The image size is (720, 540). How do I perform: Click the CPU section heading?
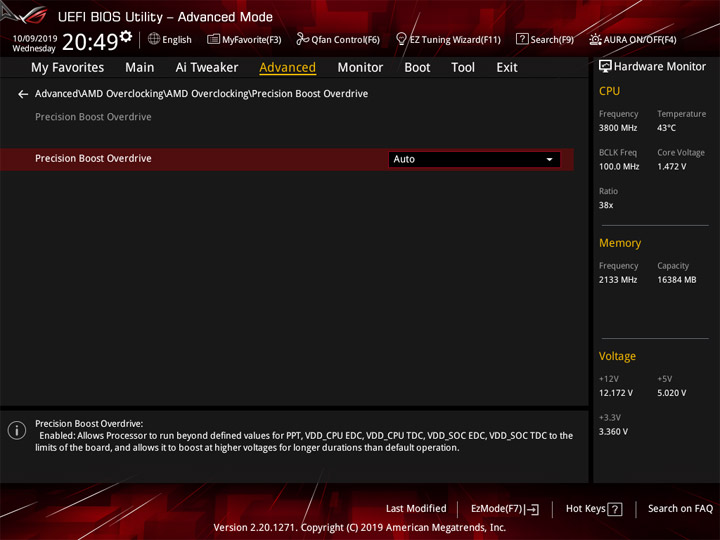click(609, 91)
